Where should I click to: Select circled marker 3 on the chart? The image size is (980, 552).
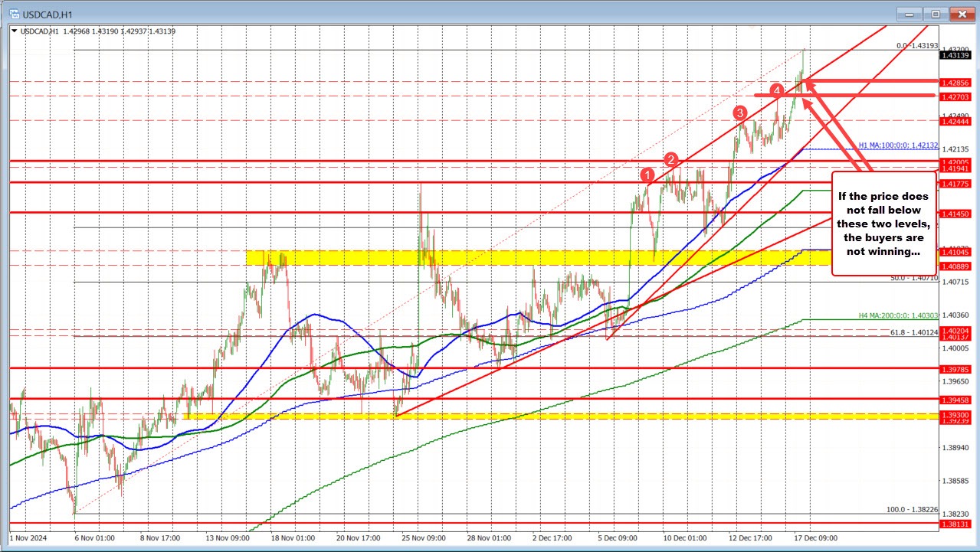coord(739,113)
